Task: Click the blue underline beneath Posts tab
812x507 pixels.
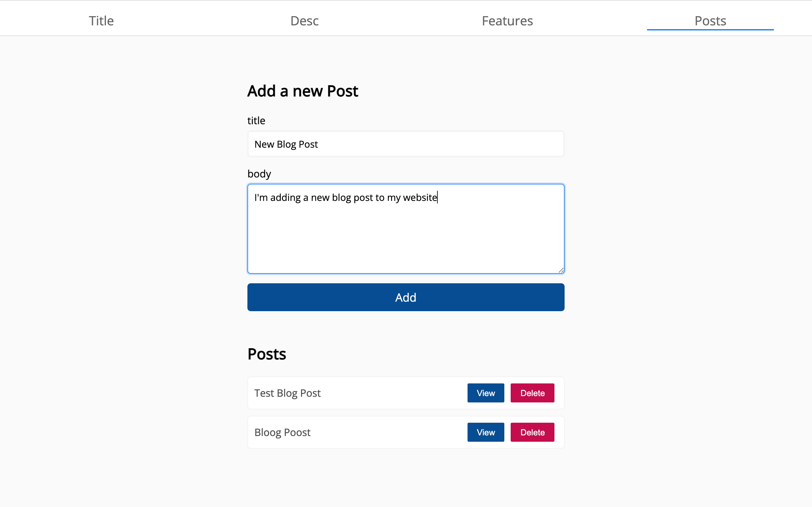Action: (710, 31)
